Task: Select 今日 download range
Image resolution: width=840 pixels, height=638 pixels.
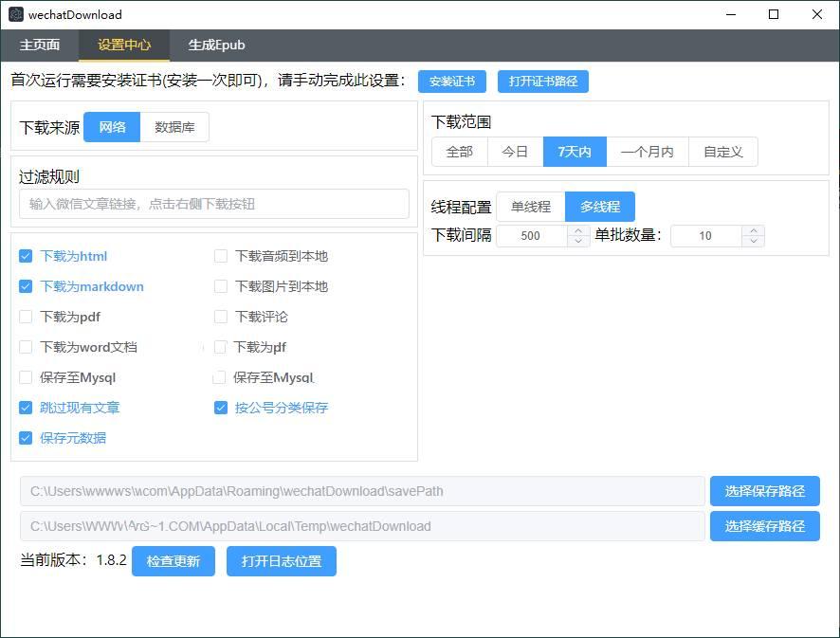Action: 515,151
